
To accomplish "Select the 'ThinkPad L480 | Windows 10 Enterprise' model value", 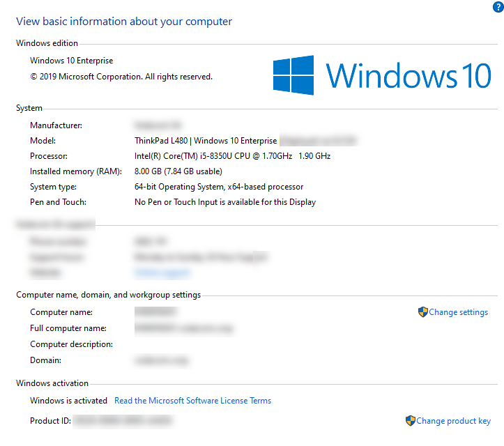I will pos(206,141).
